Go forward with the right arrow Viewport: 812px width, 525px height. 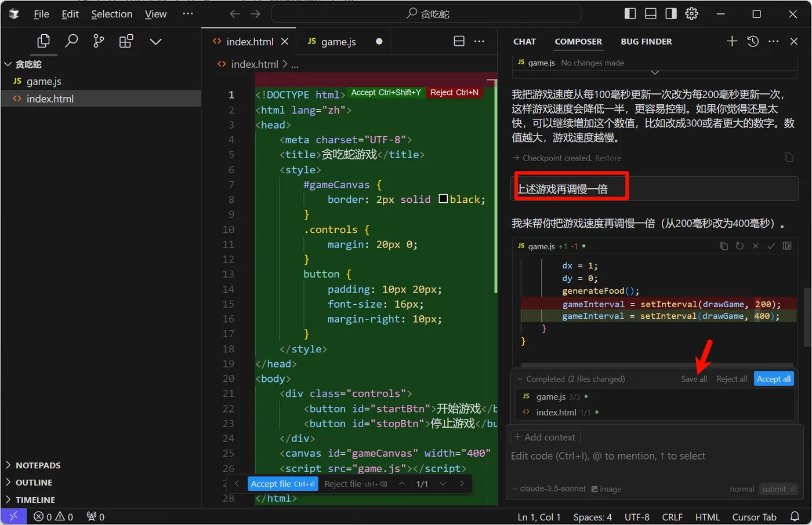click(255, 14)
